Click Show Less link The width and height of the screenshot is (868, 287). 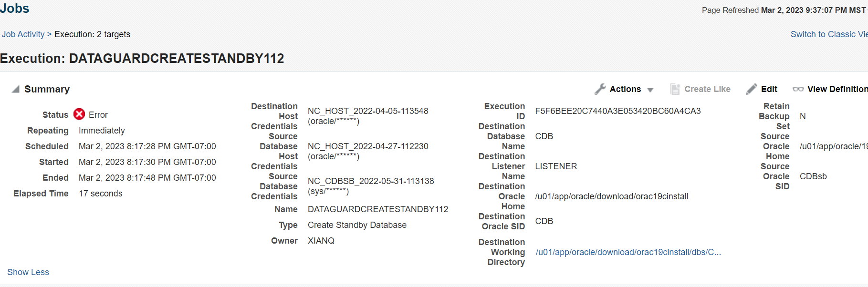(x=28, y=272)
